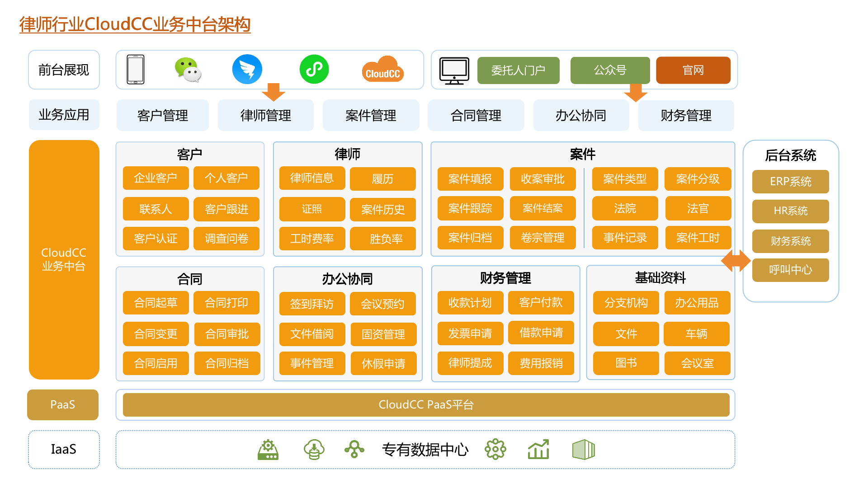Click the network nodes icon in IaaS row
Image resolution: width=868 pixels, height=488 pixels.
tap(354, 449)
